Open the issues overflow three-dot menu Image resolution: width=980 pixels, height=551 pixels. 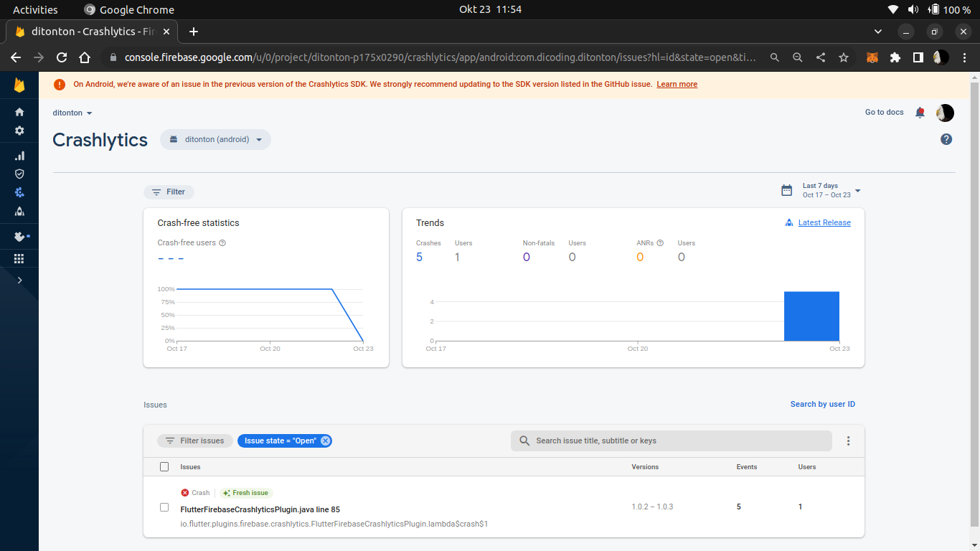[x=848, y=441]
